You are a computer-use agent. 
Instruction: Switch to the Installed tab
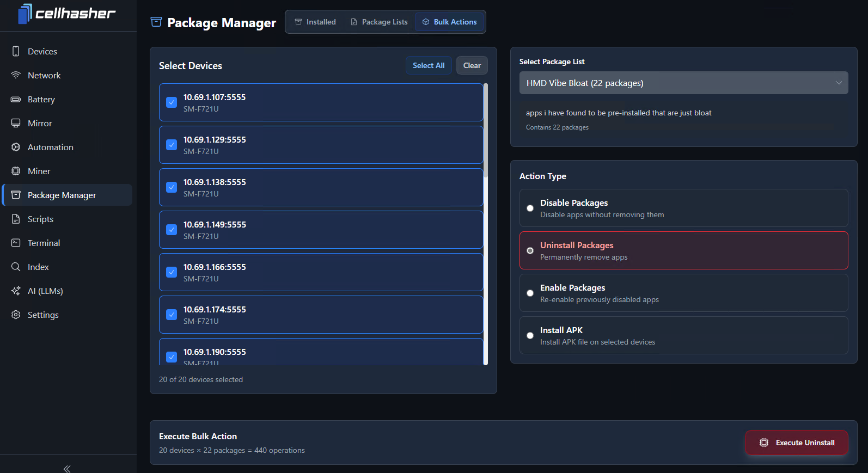point(315,22)
